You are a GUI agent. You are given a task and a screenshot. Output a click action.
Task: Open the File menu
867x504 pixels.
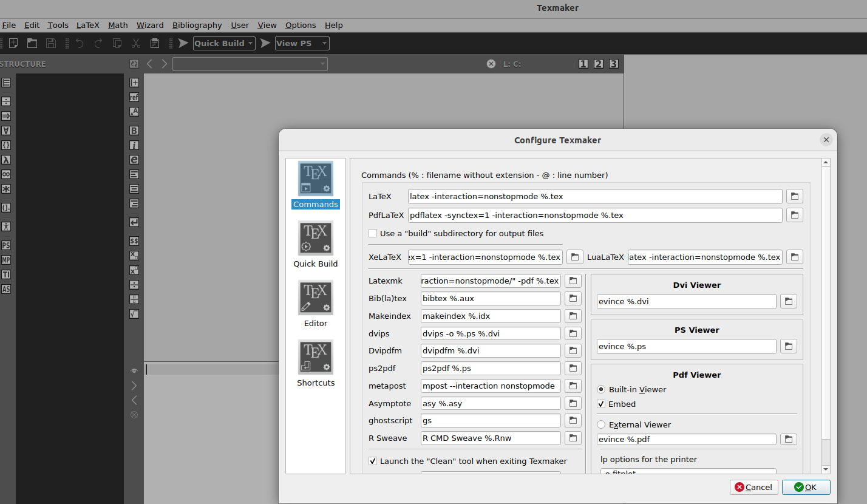8,25
